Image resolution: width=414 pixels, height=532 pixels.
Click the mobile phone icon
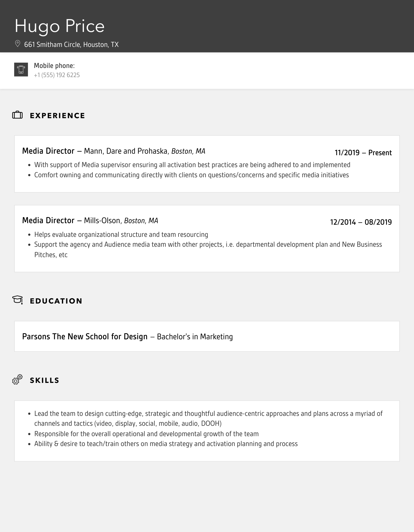click(x=21, y=69)
